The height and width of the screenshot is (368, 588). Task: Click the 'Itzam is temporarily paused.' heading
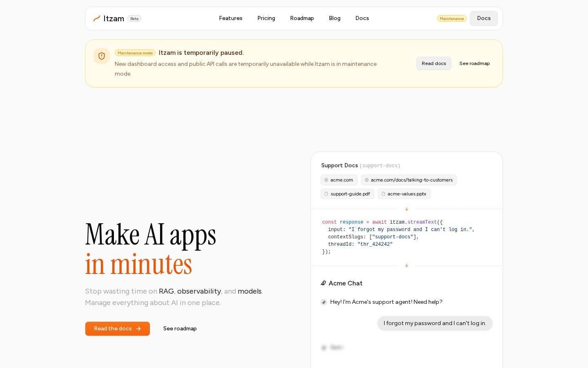201,53
